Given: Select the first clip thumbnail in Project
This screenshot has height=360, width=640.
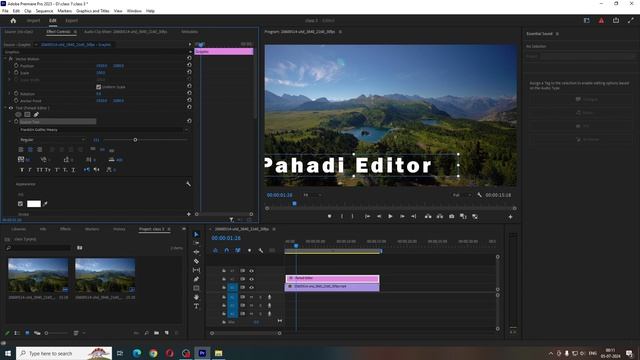Looking at the screenshot, I should pyautogui.click(x=38, y=275).
